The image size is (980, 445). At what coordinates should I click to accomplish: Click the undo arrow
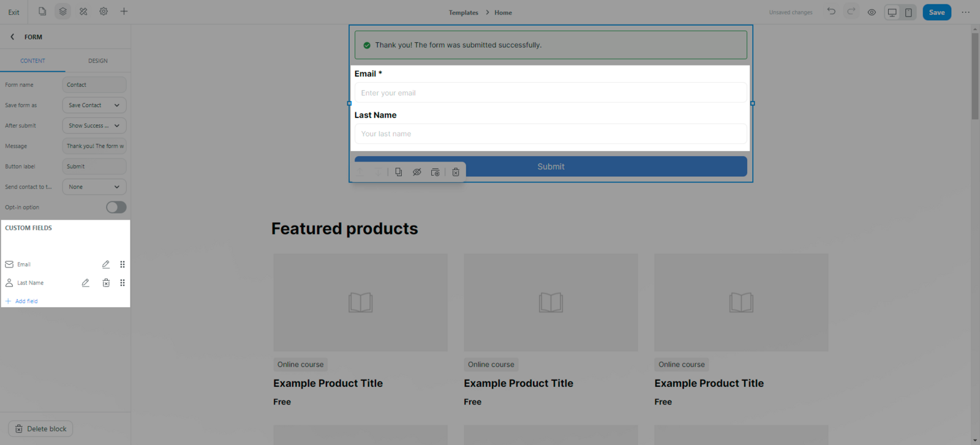click(x=831, y=12)
